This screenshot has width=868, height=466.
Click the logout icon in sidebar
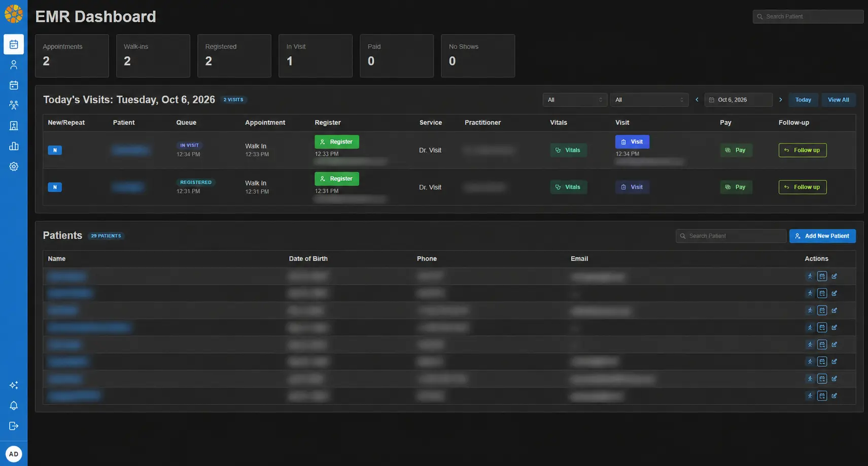[x=14, y=426]
